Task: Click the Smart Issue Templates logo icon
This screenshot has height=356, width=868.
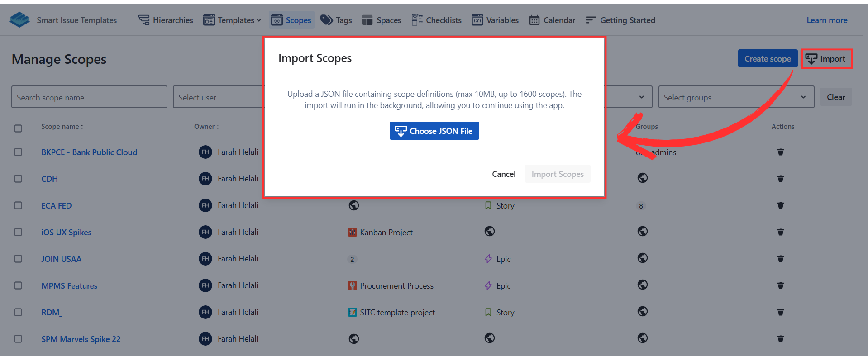Action: [x=19, y=20]
